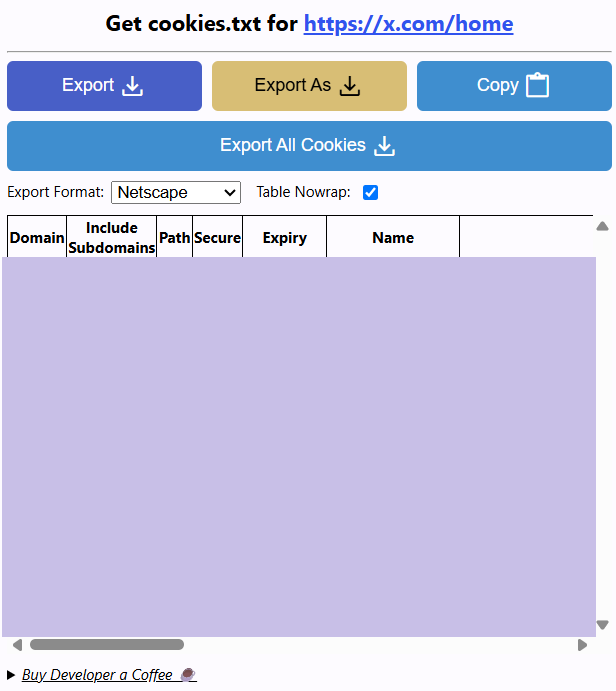Click the Export As button
The height and width of the screenshot is (691, 616).
coord(309,86)
